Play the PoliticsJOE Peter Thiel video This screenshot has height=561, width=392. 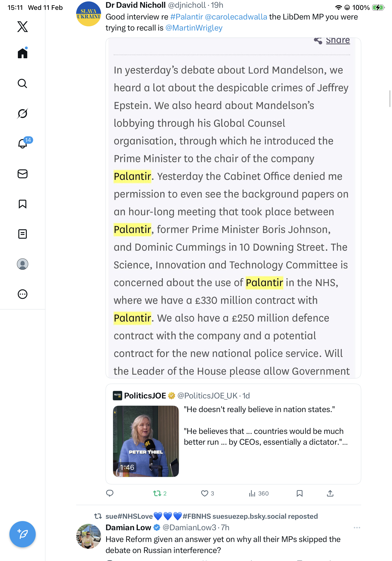pos(146,441)
